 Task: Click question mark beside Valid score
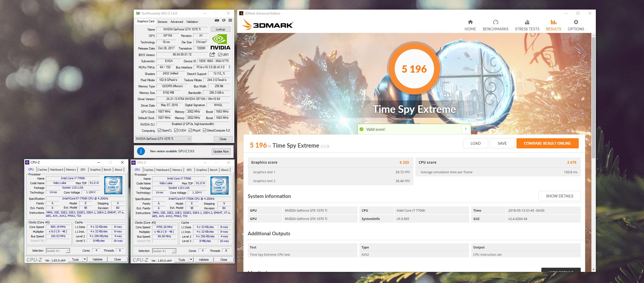[466, 129]
